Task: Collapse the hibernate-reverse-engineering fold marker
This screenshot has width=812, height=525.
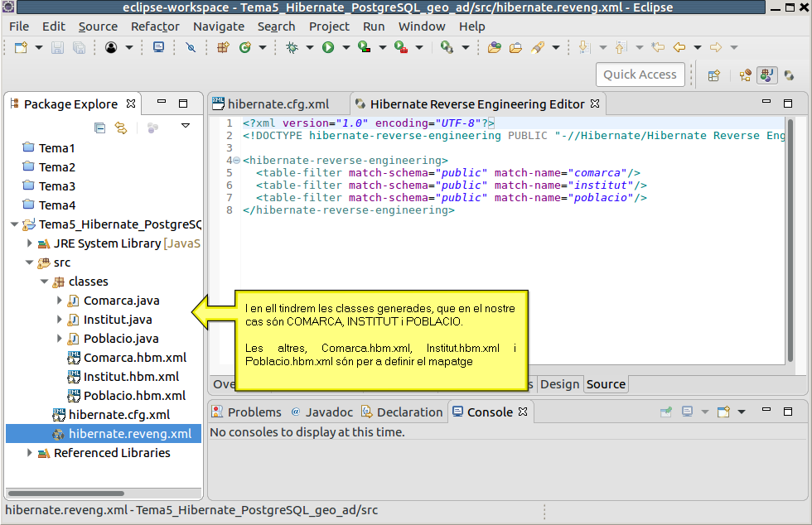Action: coord(236,161)
